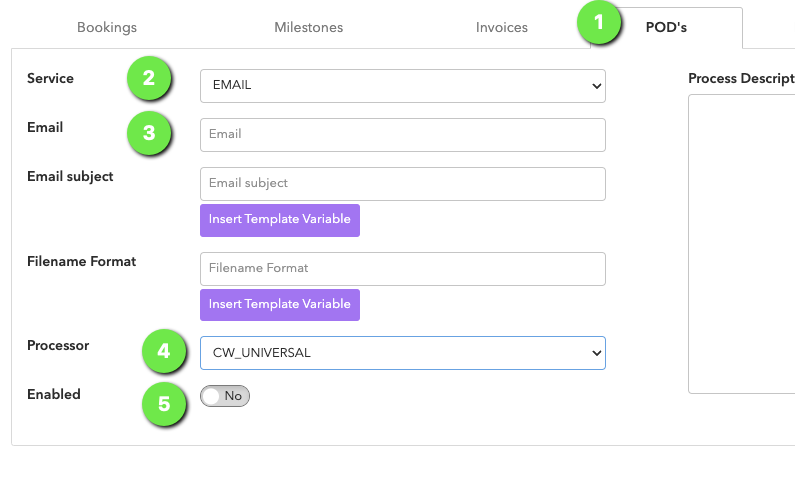Switch to the Bookings tab

107,27
